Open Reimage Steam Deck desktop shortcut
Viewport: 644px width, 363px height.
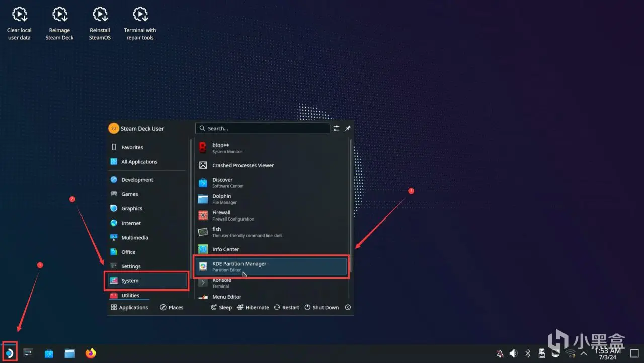(59, 23)
